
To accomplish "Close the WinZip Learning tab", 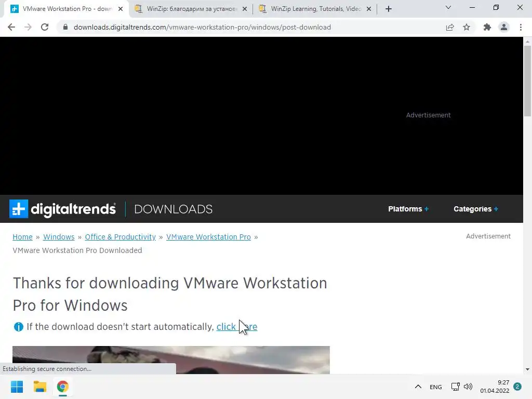I will [x=369, y=9].
